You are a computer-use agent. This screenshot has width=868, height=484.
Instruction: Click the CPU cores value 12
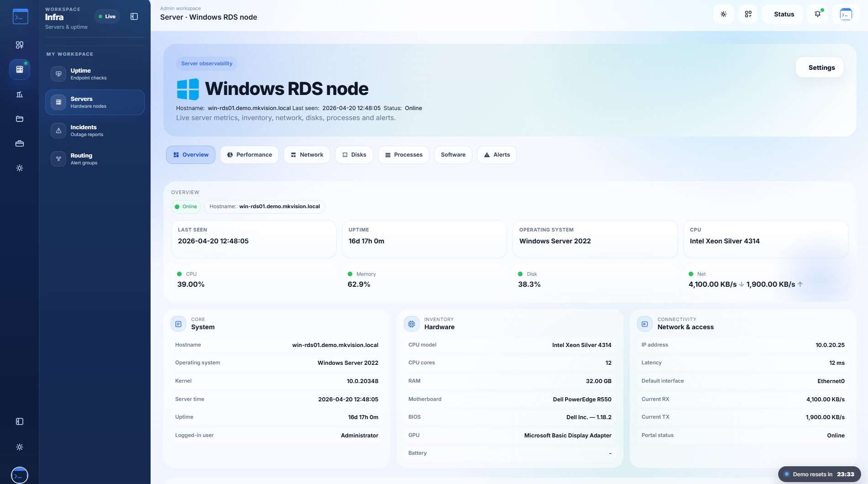(608, 363)
